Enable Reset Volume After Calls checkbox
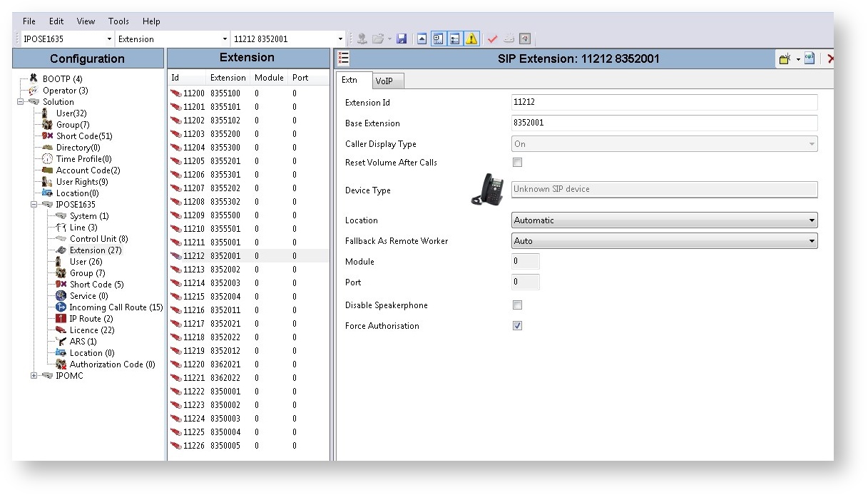 click(518, 163)
